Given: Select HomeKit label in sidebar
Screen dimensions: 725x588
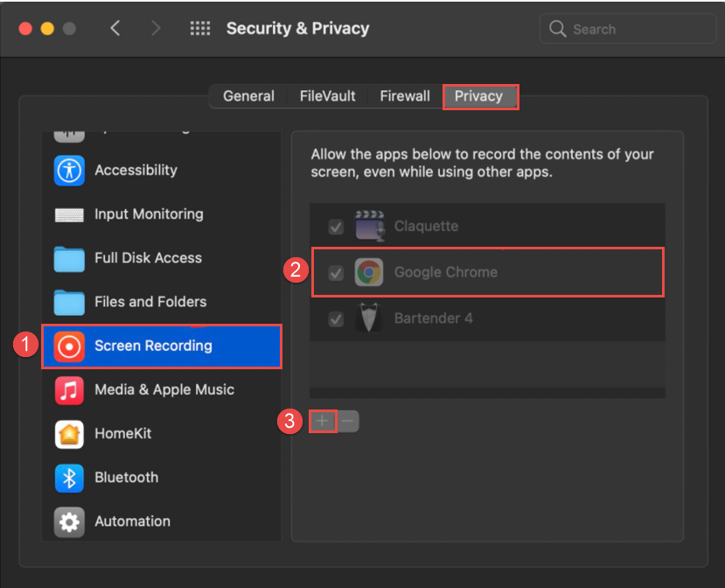Looking at the screenshot, I should tap(123, 433).
